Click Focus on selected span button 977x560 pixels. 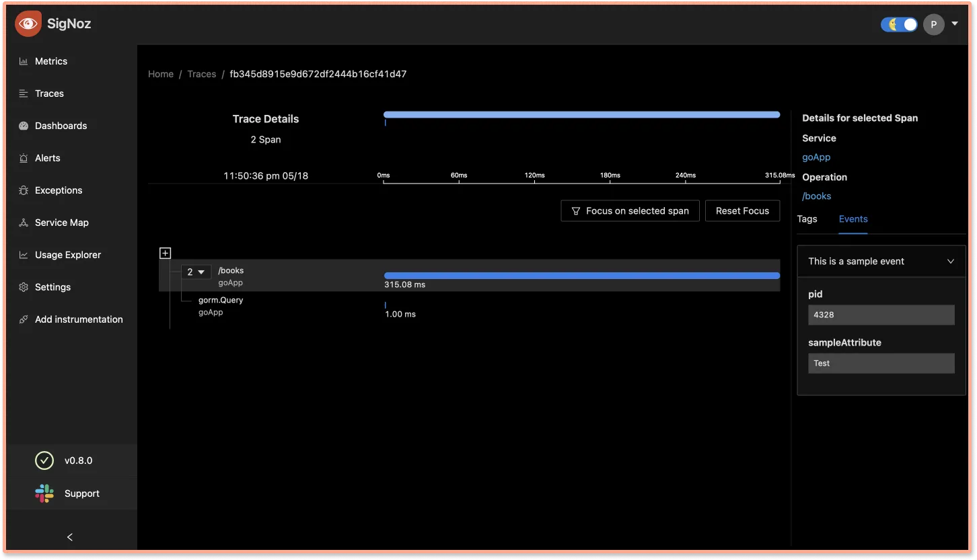coord(630,211)
